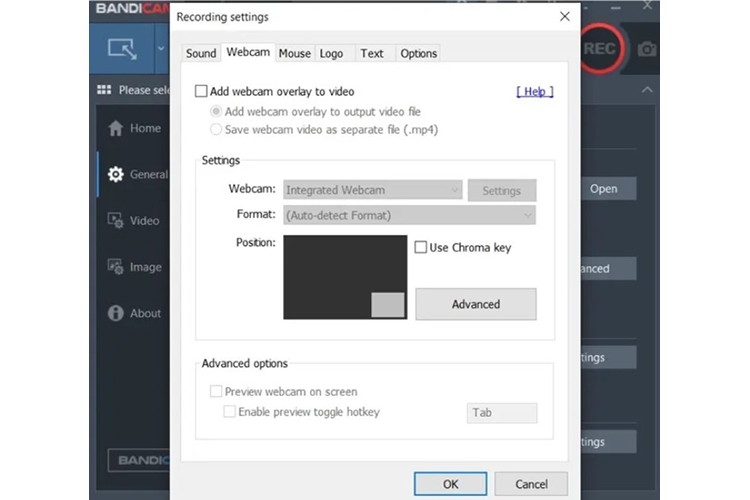The height and width of the screenshot is (500, 750).
Task: Switch to the Sound tab
Action: [x=201, y=53]
